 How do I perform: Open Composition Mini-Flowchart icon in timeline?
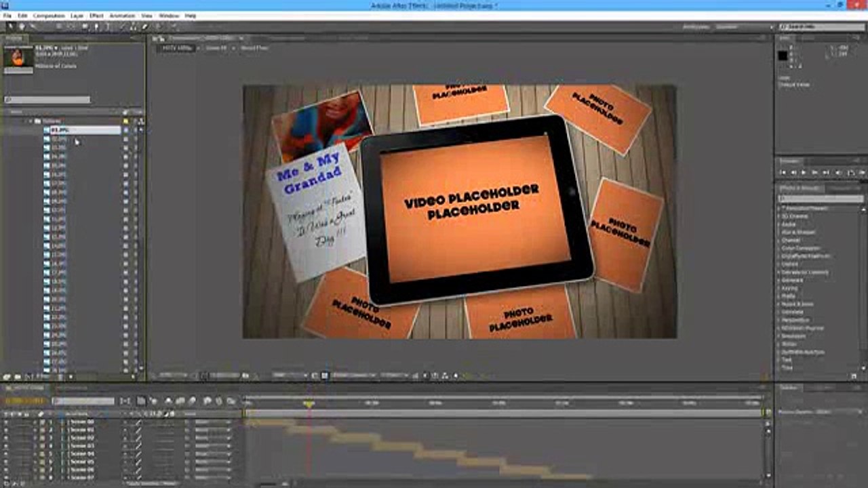[126, 401]
